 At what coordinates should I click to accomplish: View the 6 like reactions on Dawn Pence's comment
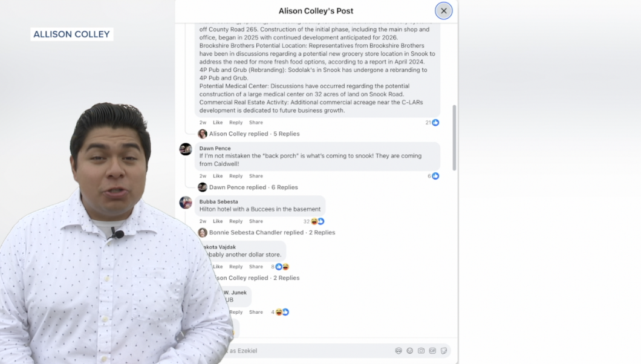[x=433, y=177]
